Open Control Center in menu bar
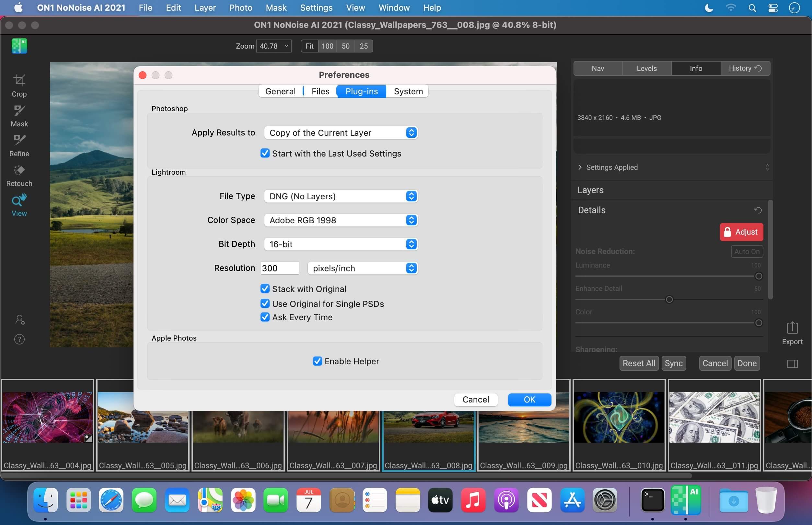Image resolution: width=812 pixels, height=525 pixels. pos(773,8)
